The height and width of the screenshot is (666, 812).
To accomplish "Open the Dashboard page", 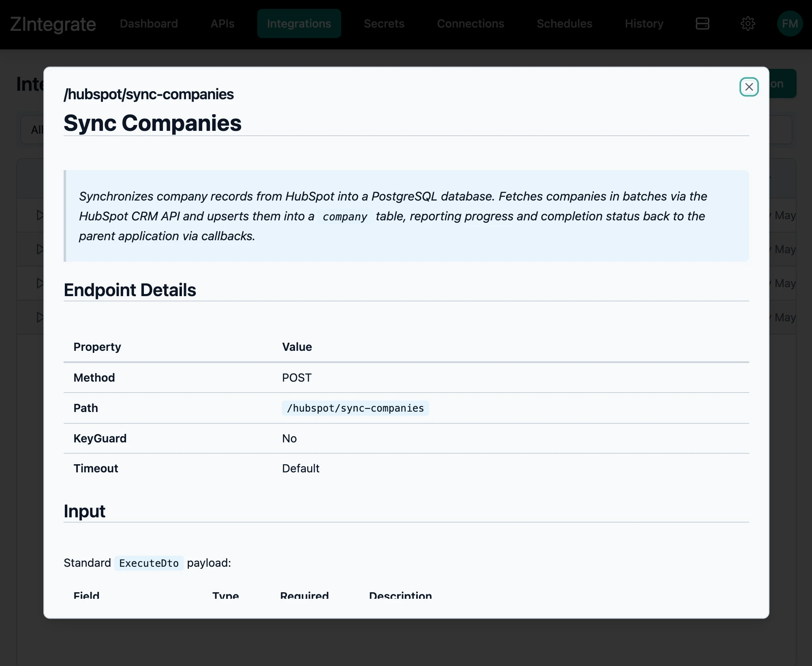I will click(x=149, y=23).
